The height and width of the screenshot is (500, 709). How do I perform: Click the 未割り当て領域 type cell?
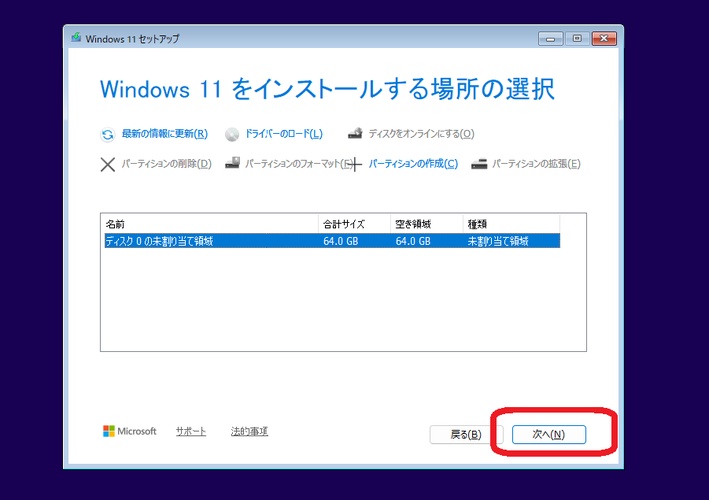point(498,241)
